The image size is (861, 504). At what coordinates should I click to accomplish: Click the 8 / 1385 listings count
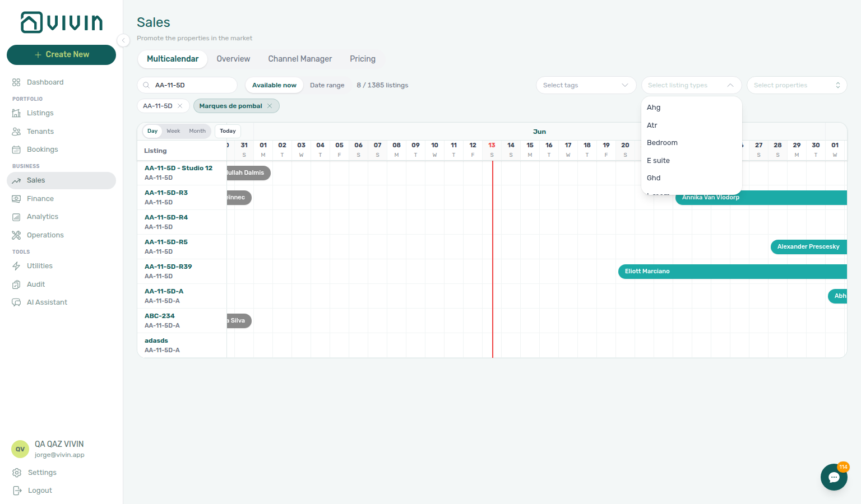tap(382, 85)
